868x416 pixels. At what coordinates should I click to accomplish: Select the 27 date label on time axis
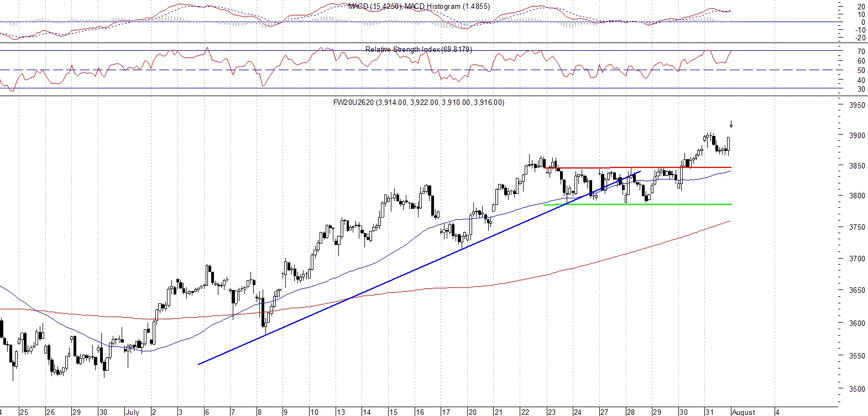[x=604, y=412]
